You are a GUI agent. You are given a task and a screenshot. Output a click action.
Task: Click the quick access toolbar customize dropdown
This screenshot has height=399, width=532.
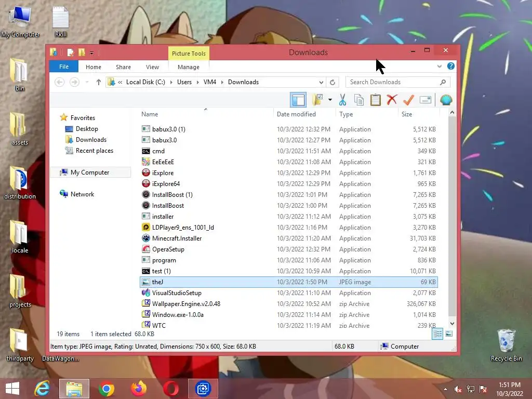91,53
